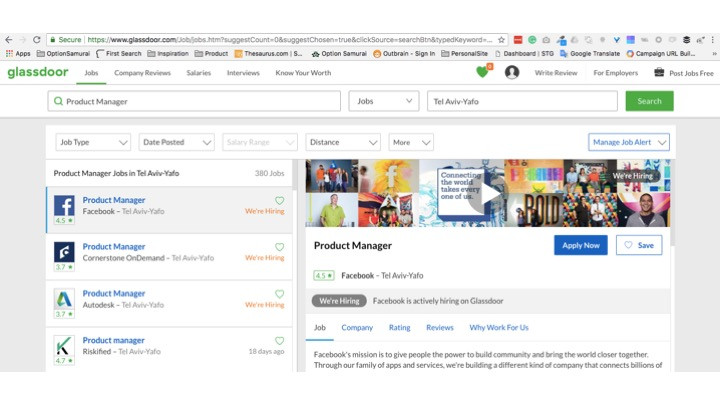Open the Salary Range dropdown

point(260,142)
